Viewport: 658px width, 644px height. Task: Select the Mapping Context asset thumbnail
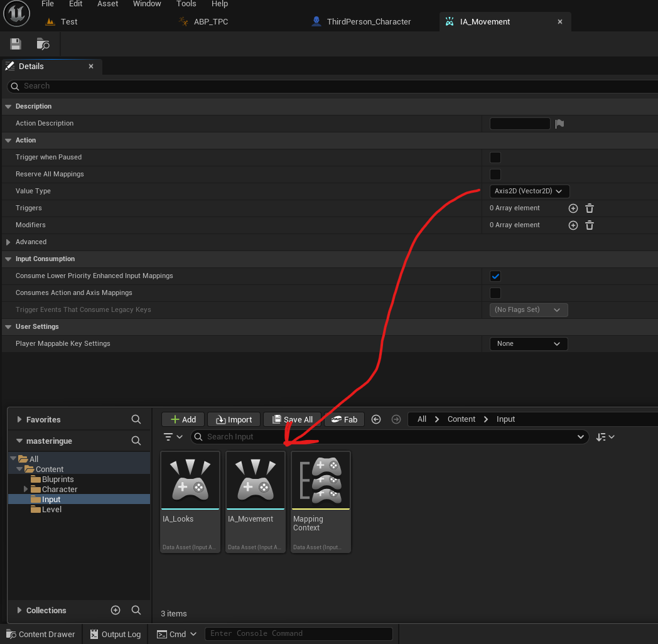click(321, 481)
